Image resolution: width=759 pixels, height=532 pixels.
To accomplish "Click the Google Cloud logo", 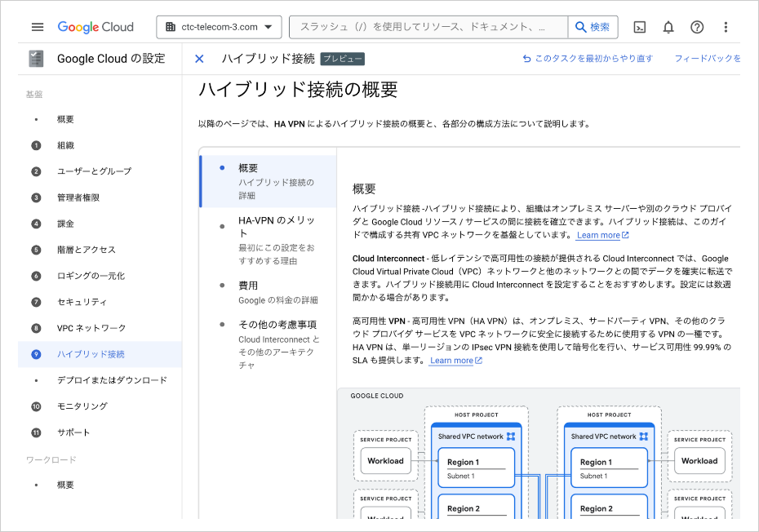I will click(x=95, y=27).
